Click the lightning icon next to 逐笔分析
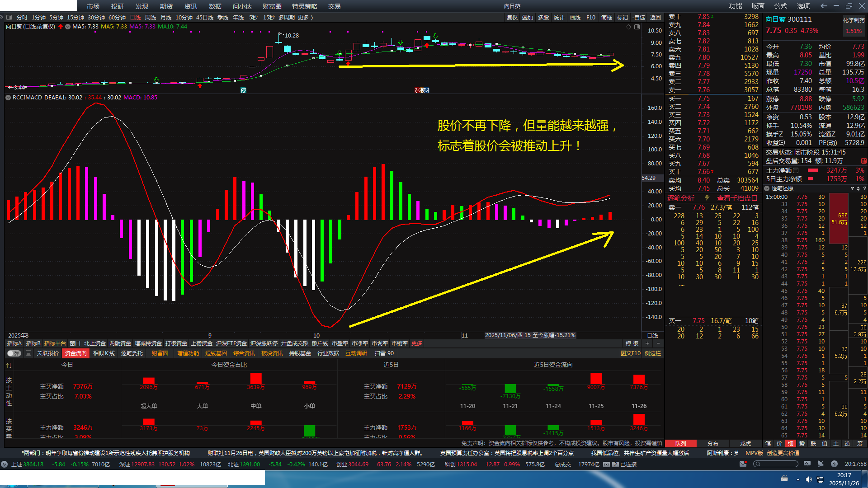Viewport: 868px width, 488px height. coord(707,198)
